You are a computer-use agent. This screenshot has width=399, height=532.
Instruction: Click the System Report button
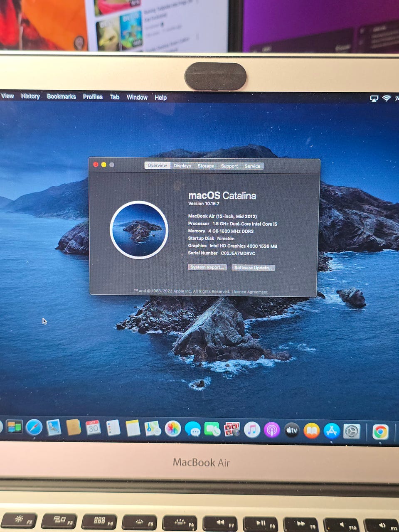(x=207, y=267)
